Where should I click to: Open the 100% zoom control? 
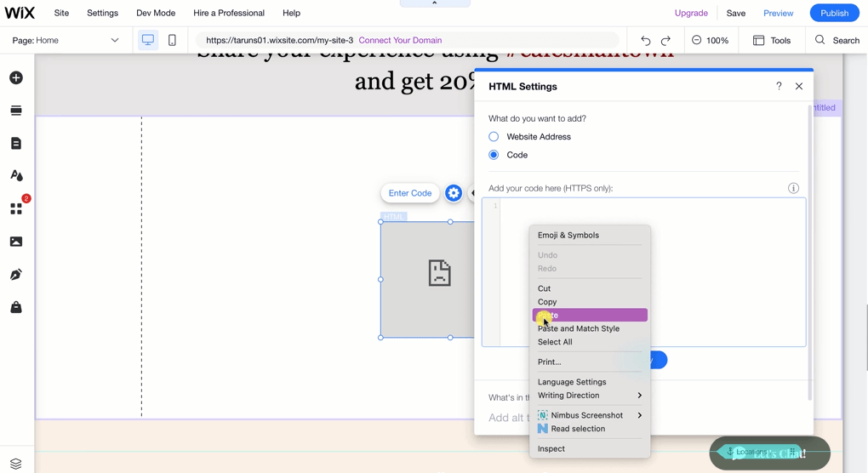[710, 40]
